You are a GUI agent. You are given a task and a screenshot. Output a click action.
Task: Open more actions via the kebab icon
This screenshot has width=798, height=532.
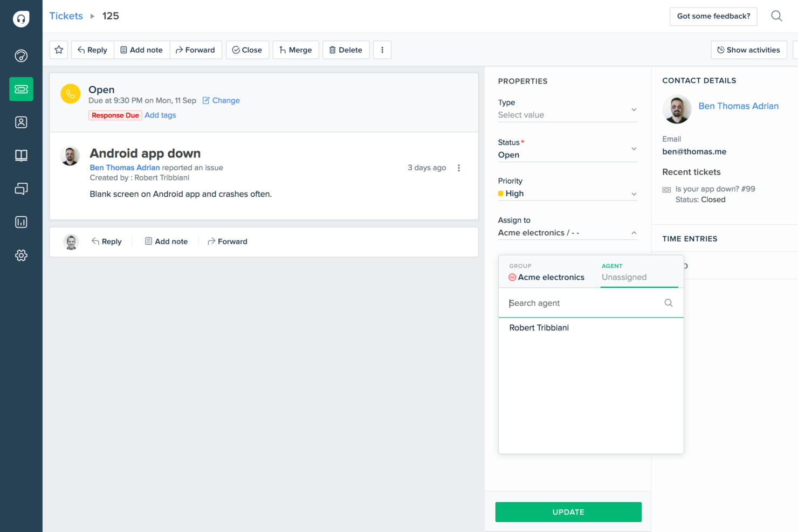pyautogui.click(x=382, y=50)
